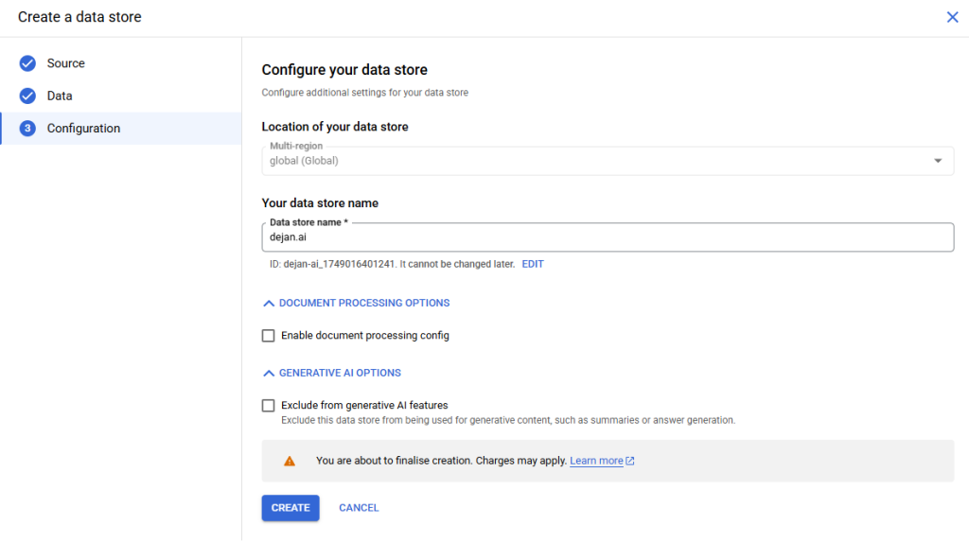Click the Data step checkmark icon

pyautogui.click(x=27, y=96)
